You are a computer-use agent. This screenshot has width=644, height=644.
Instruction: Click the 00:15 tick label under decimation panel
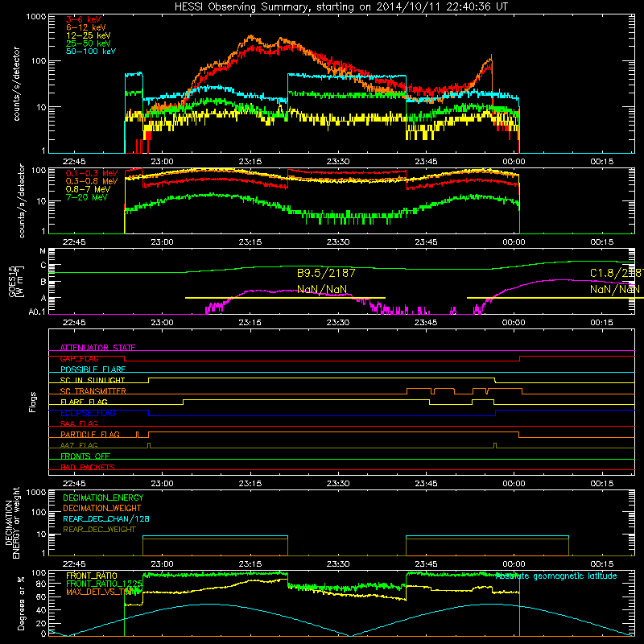tap(601, 564)
